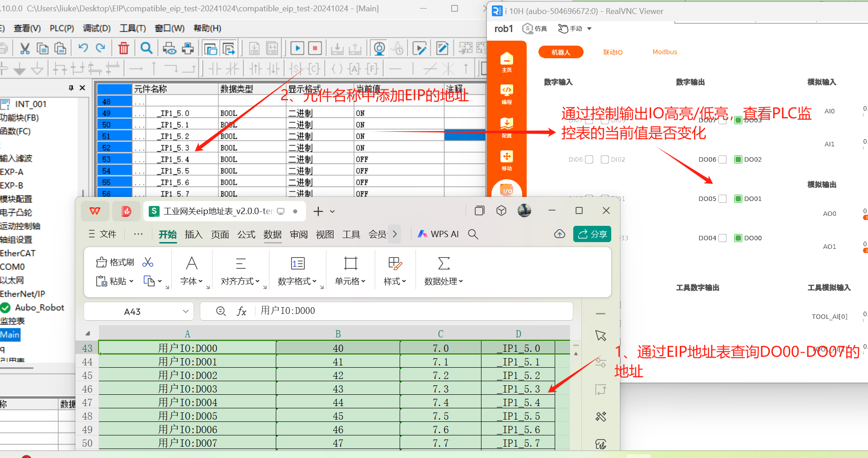Toggle the DO05 checkbox
The width and height of the screenshot is (868, 458).
722,199
